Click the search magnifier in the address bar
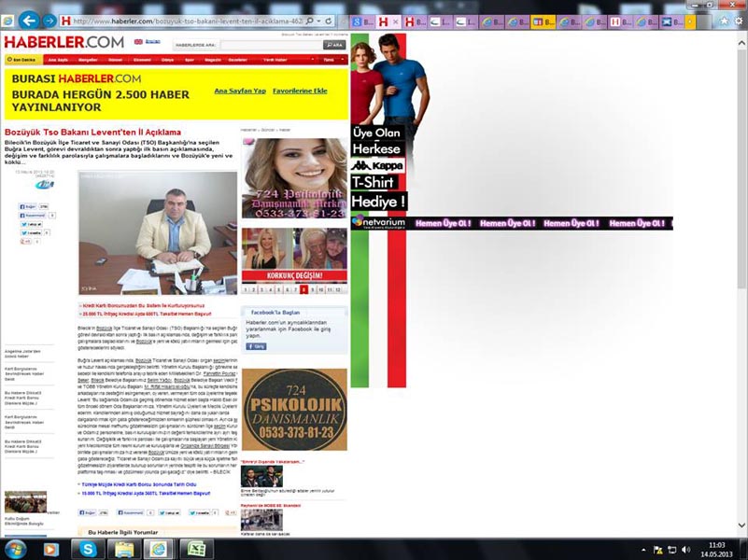 pyautogui.click(x=310, y=21)
